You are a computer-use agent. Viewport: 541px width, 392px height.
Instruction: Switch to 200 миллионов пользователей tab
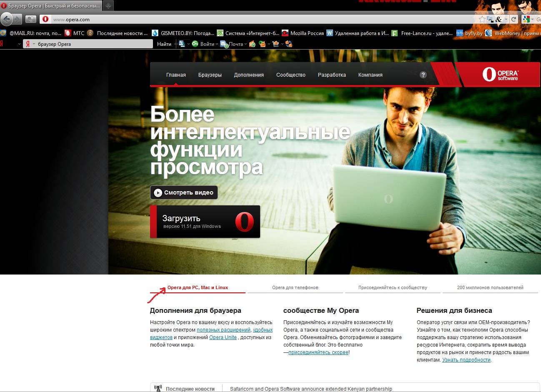490,287
